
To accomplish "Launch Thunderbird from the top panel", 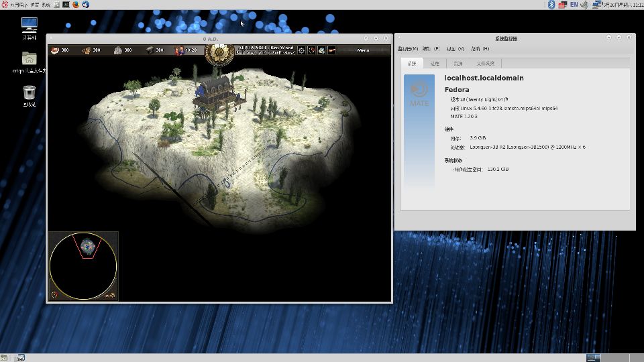I will pyautogui.click(x=85, y=5).
